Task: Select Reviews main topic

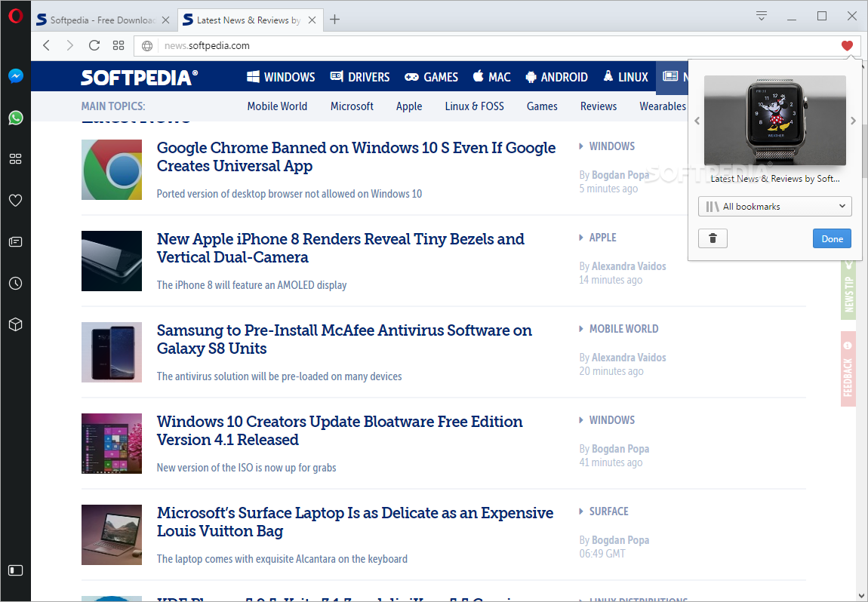Action: tap(599, 106)
